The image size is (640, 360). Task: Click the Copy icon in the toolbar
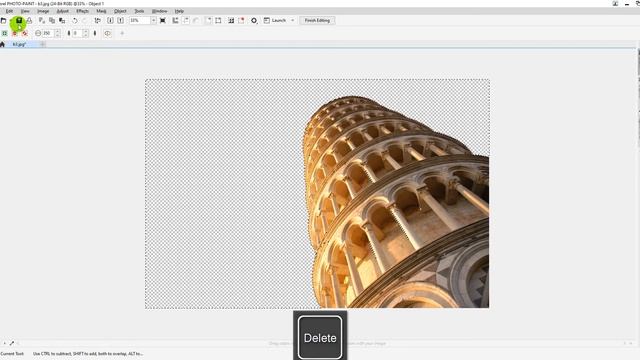click(x=52, y=20)
